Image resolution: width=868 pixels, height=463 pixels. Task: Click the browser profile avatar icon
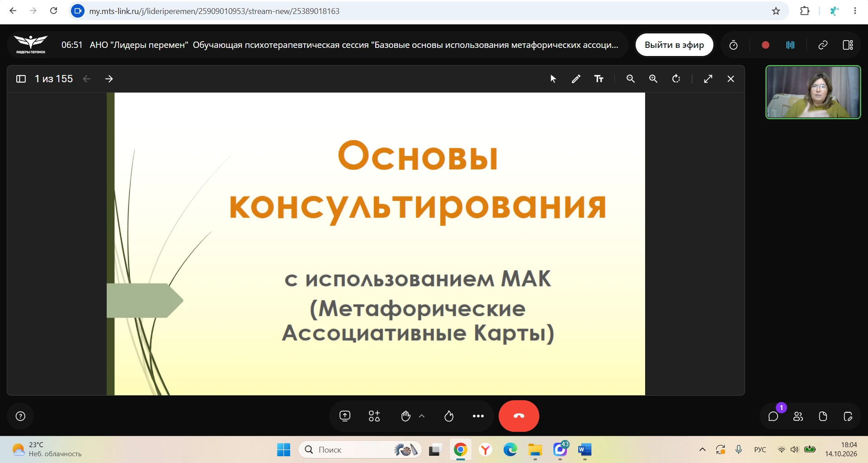(834, 11)
